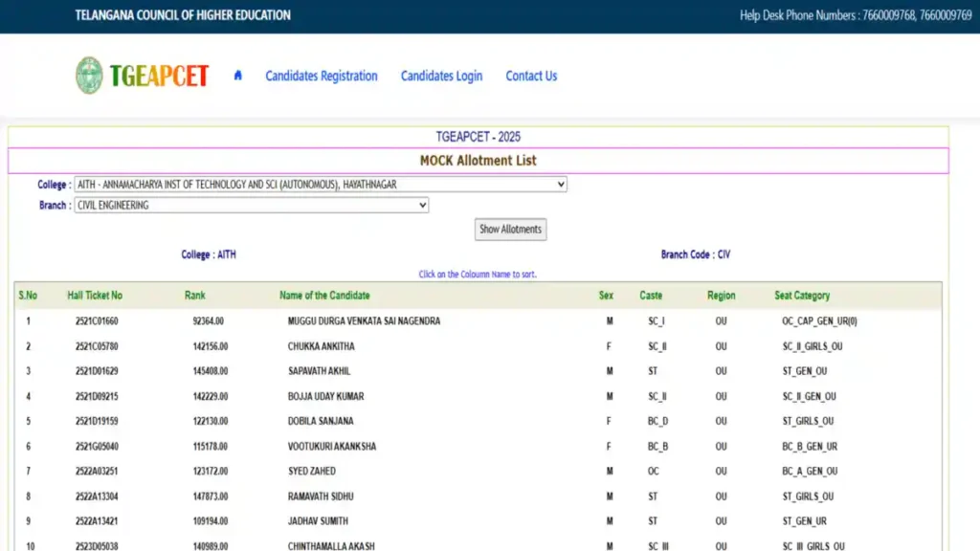Click the MOCK Allotment List heading
This screenshot has height=551, width=980.
479,161
